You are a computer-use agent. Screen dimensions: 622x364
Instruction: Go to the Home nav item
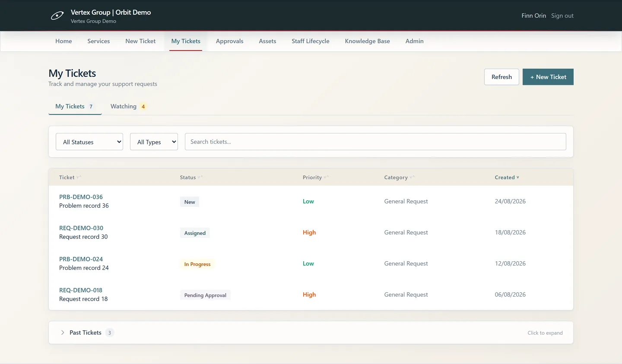[x=63, y=41]
